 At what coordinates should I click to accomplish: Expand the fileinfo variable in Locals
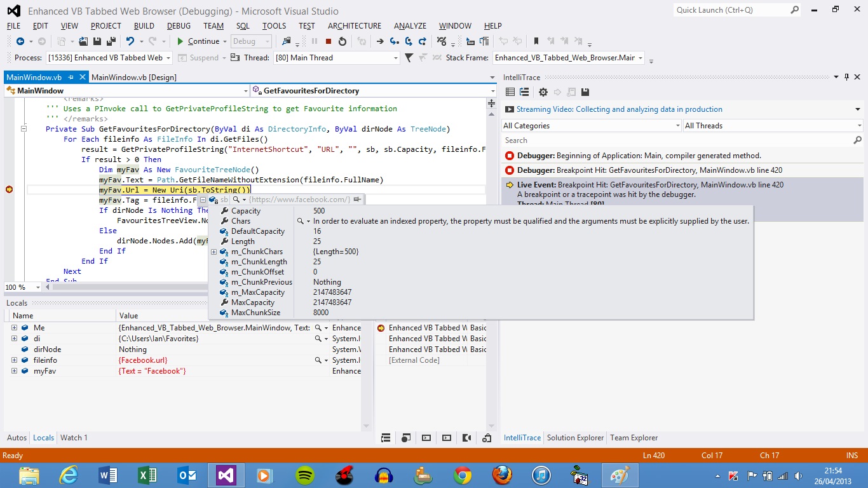[x=14, y=360]
